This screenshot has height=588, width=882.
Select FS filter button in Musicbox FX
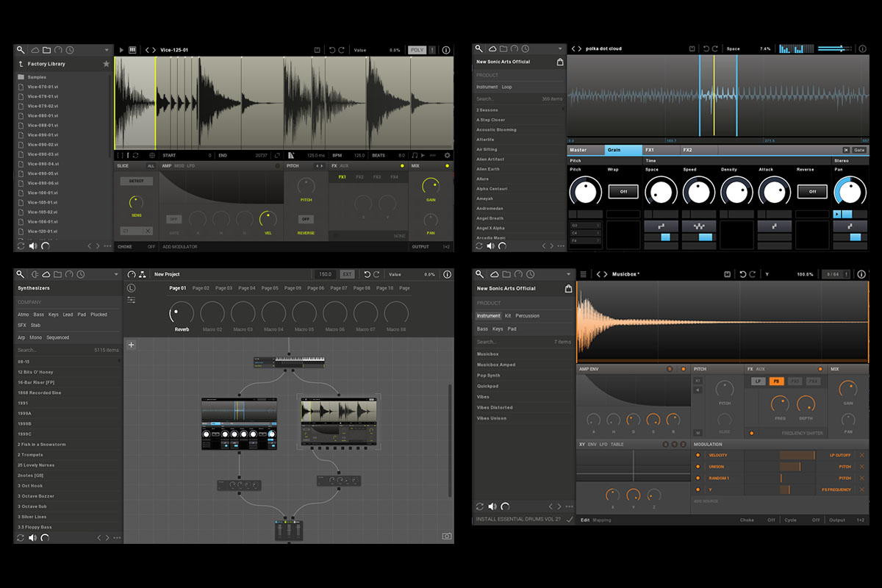pyautogui.click(x=776, y=381)
